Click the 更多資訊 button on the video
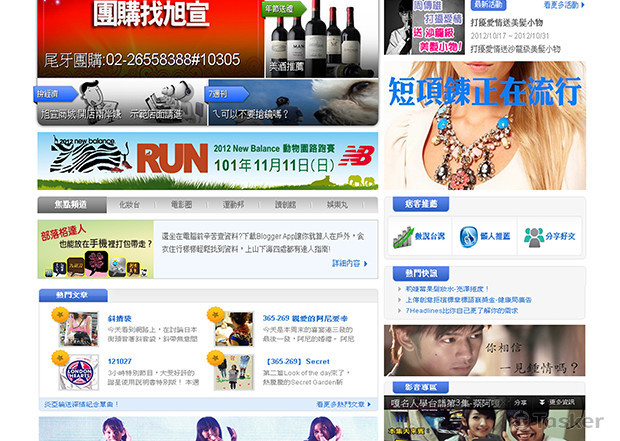 pyautogui.click(x=556, y=403)
